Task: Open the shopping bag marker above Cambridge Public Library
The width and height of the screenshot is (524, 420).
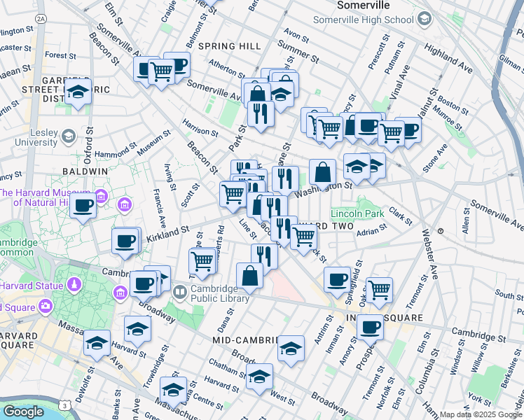Action: 249,275
